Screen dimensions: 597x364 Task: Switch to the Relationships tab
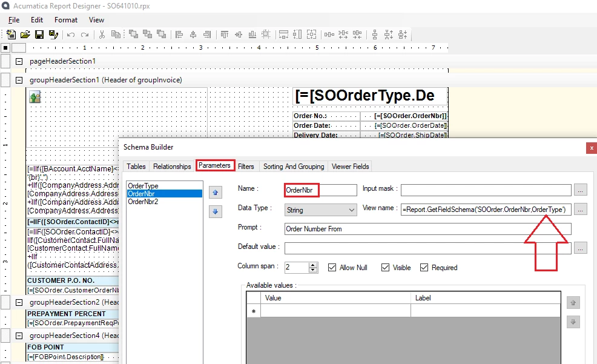click(x=172, y=167)
